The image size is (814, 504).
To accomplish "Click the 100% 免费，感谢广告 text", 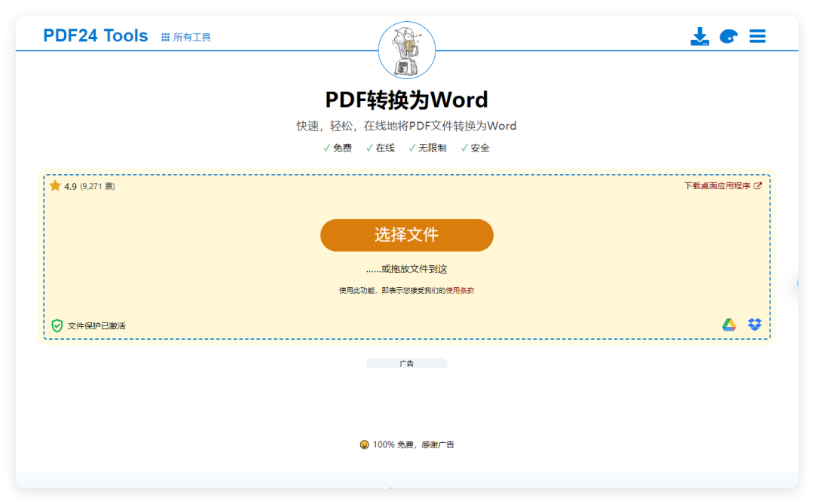I will 413,444.
